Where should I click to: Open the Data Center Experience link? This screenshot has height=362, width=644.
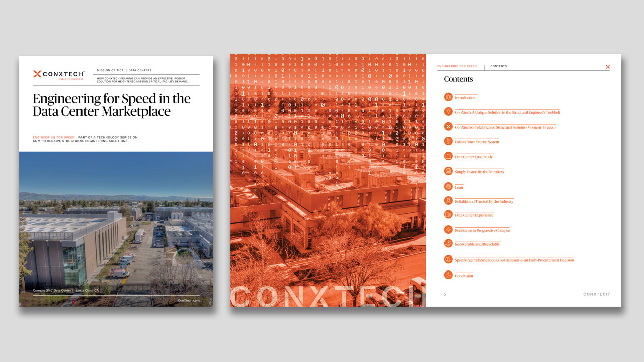pos(473,215)
